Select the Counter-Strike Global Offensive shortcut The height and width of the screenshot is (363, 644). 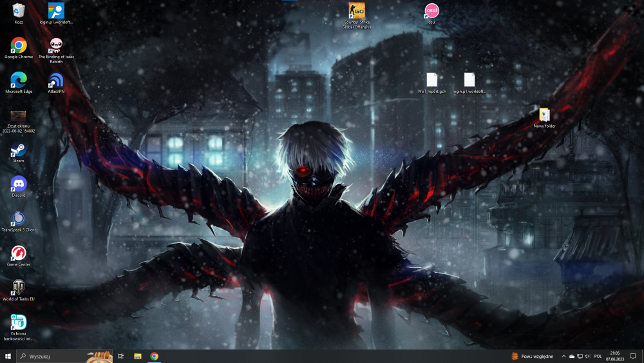pyautogui.click(x=357, y=15)
